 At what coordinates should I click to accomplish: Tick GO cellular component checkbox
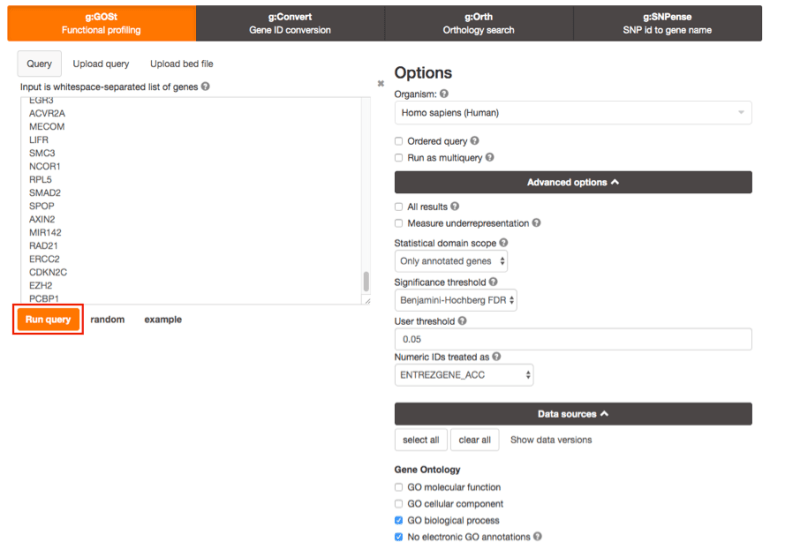pos(398,504)
